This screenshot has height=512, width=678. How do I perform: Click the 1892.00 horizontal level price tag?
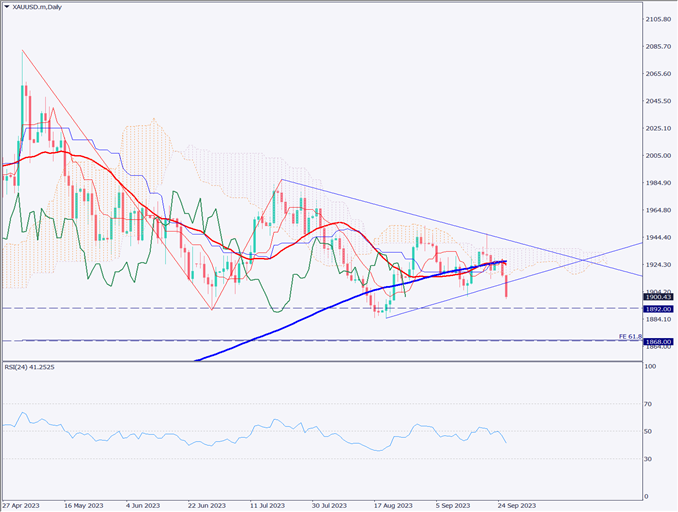pos(657,309)
